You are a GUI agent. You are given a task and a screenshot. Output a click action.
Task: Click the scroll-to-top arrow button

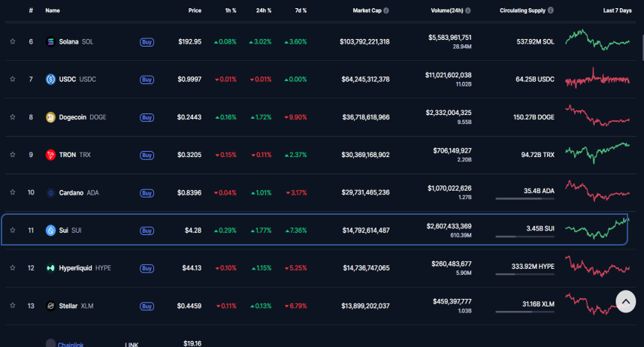[x=625, y=301]
